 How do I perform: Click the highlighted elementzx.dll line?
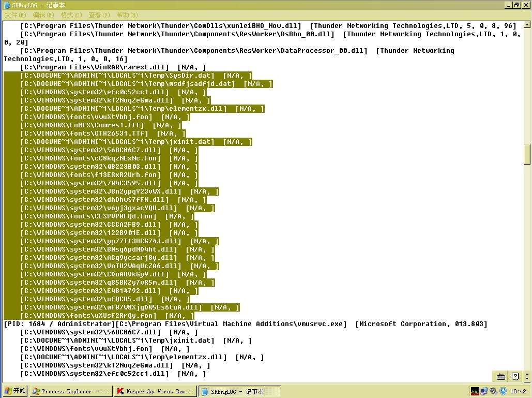click(142, 109)
